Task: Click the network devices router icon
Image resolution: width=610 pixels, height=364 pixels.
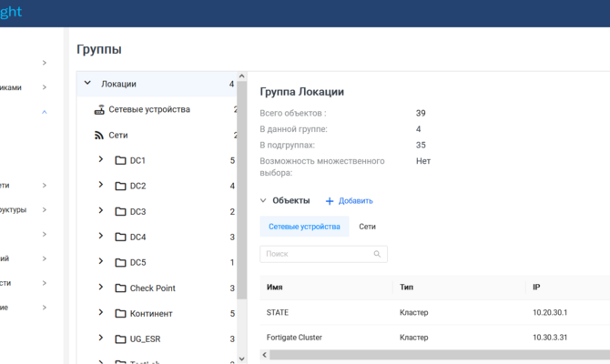Action: pyautogui.click(x=99, y=110)
